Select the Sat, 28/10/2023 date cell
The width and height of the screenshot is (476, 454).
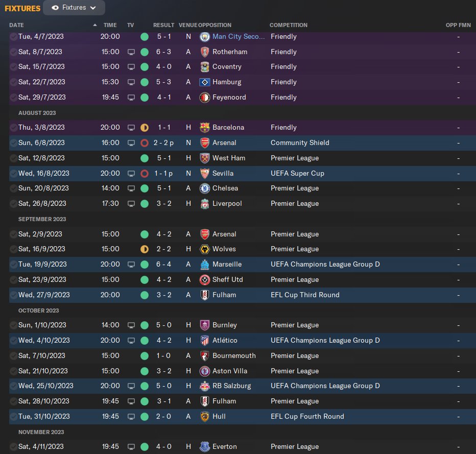(44, 401)
